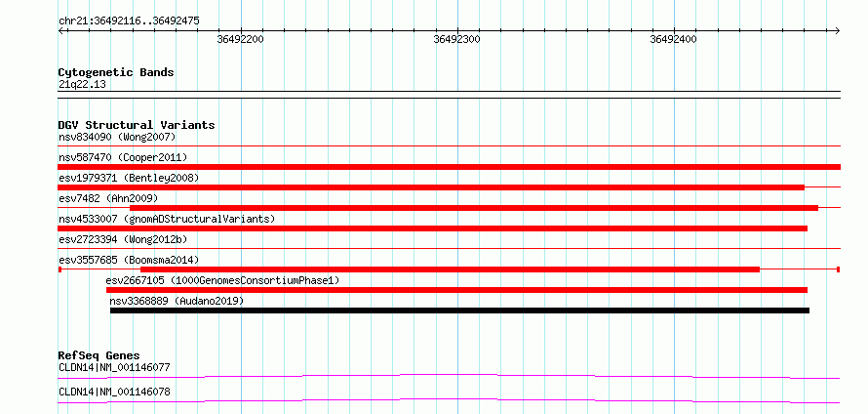Select the 21q22.13 cytogenetic band label
The width and height of the screenshot is (868, 414).
click(82, 85)
